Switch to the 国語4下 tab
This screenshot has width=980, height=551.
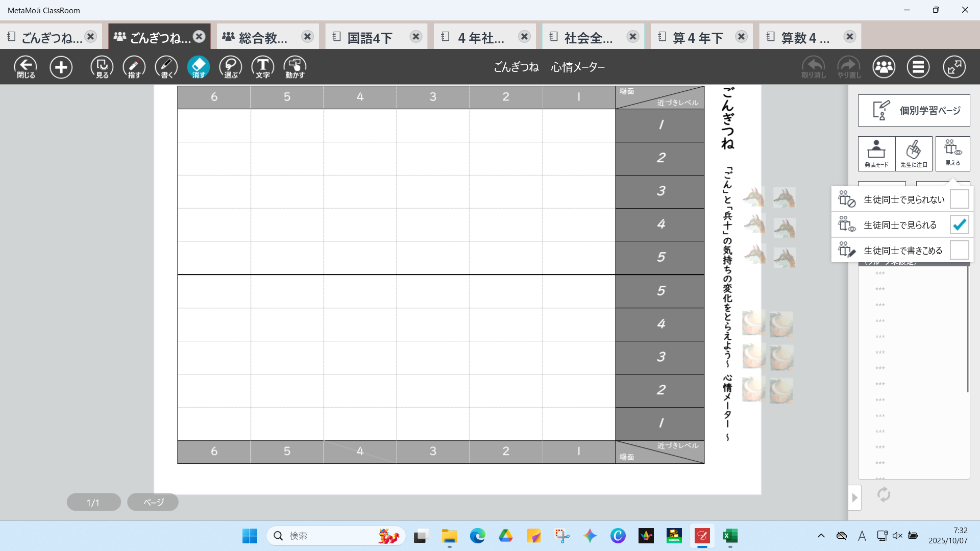pyautogui.click(x=370, y=37)
